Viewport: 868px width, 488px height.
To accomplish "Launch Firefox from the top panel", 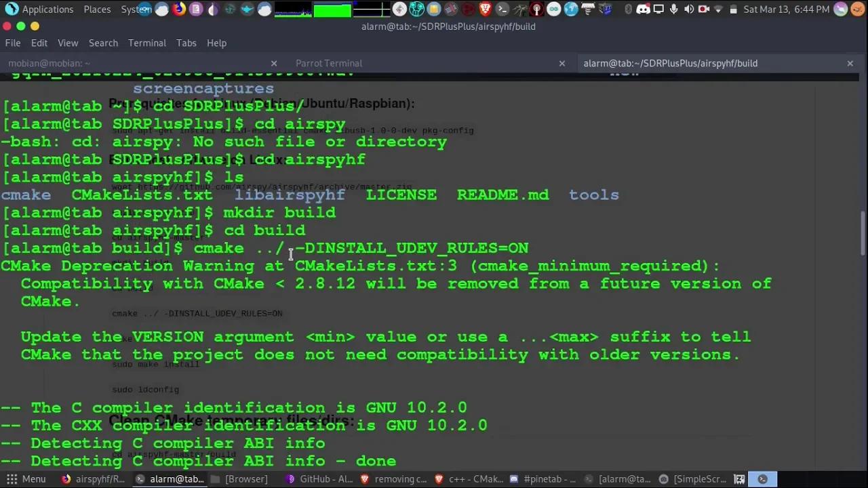I will point(178,9).
